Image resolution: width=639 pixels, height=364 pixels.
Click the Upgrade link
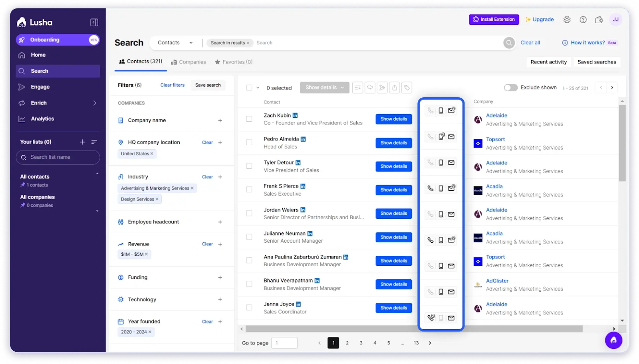(540, 20)
